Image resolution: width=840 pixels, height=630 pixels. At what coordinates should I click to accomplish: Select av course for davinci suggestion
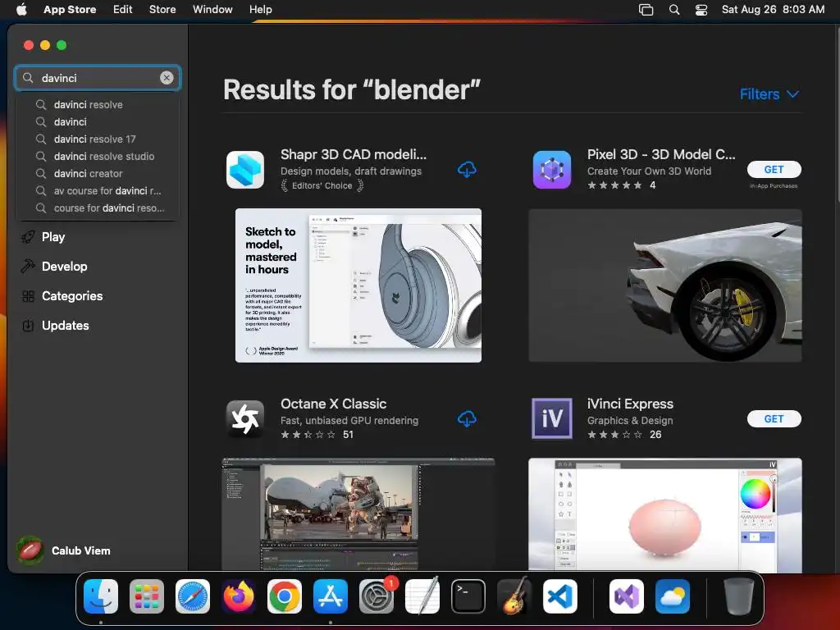point(107,190)
